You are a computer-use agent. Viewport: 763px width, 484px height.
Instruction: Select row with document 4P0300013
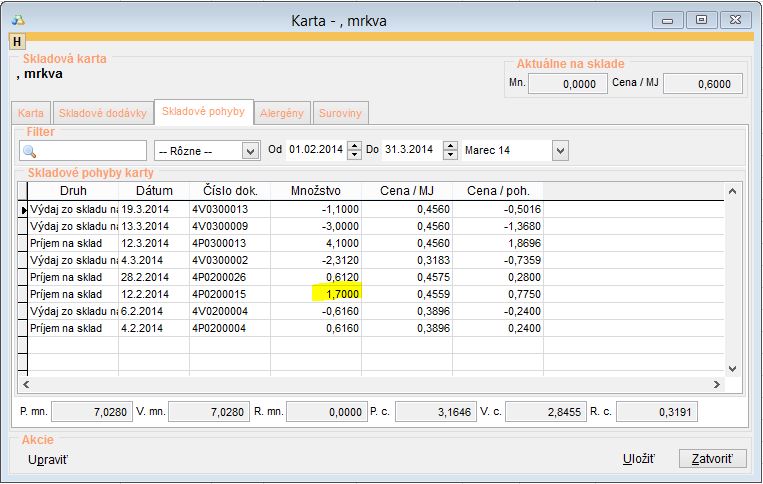click(x=228, y=243)
